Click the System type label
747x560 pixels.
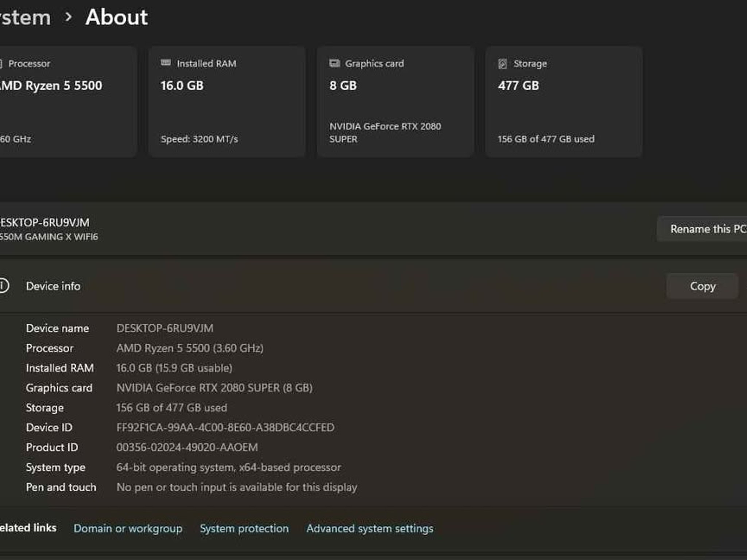[x=55, y=467]
